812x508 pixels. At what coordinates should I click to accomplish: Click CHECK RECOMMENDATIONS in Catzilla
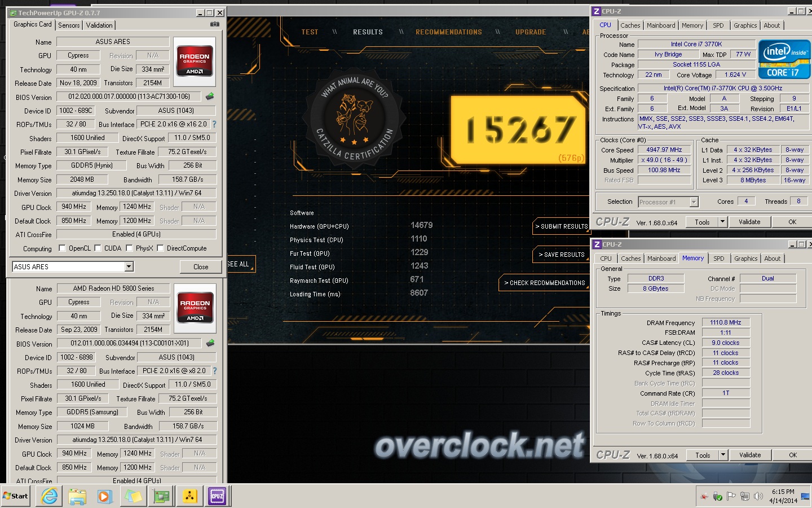(544, 283)
